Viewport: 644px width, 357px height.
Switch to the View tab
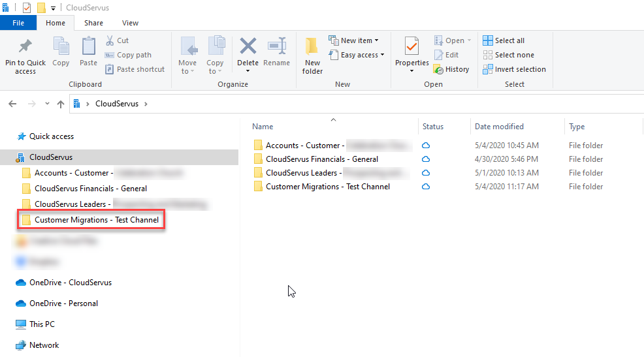[x=130, y=23]
